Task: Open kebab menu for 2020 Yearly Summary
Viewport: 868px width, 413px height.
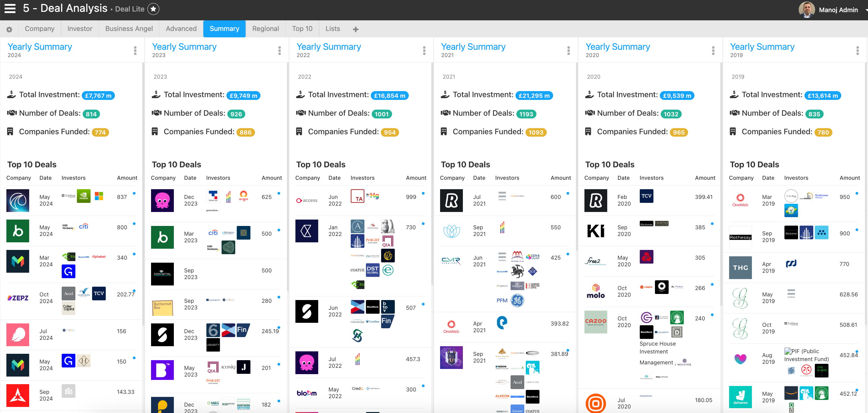Action: 713,50
